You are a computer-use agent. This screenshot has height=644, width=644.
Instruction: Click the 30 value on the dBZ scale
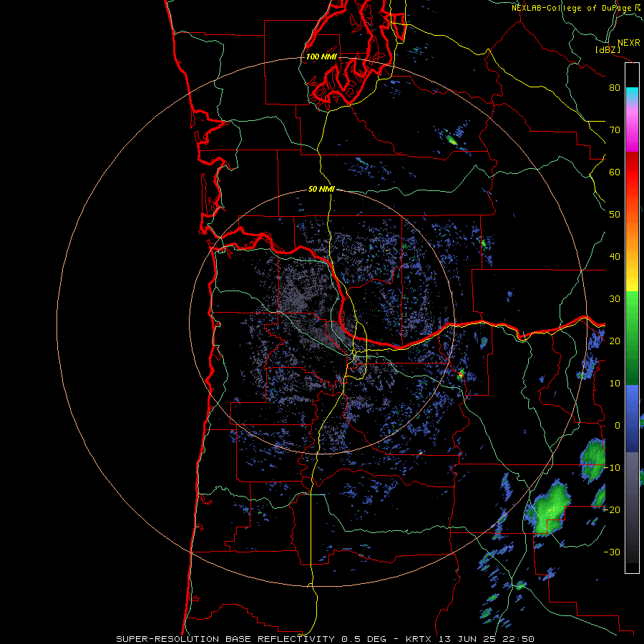(x=615, y=299)
